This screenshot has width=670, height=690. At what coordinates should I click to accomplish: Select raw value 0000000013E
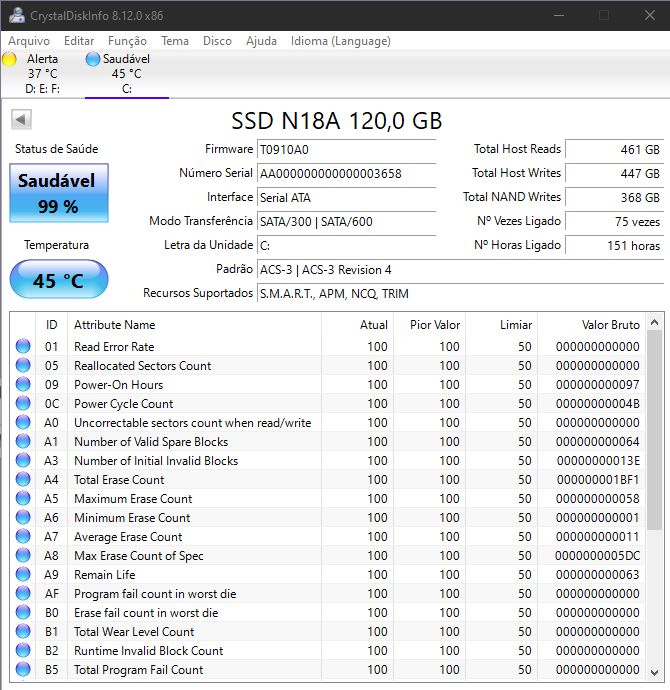click(598, 461)
